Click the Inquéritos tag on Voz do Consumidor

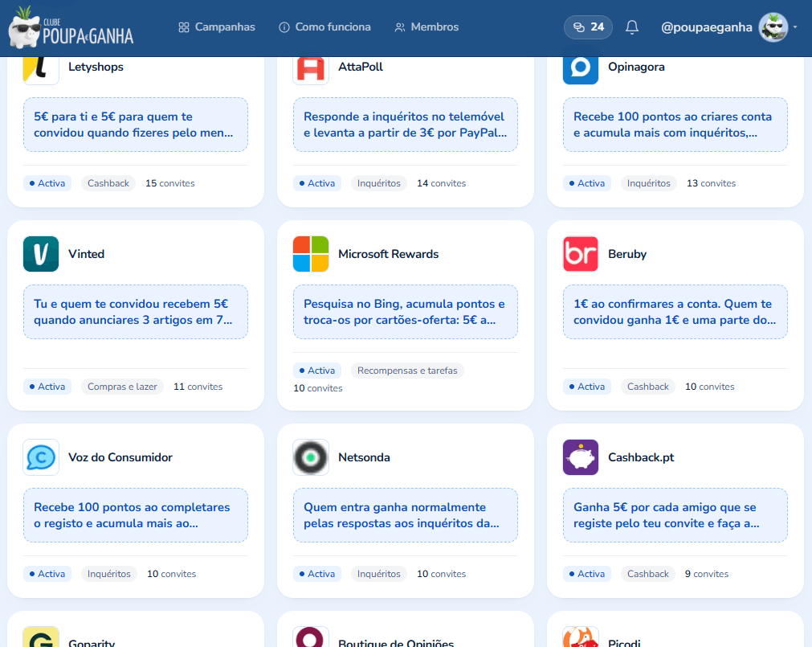tap(108, 574)
